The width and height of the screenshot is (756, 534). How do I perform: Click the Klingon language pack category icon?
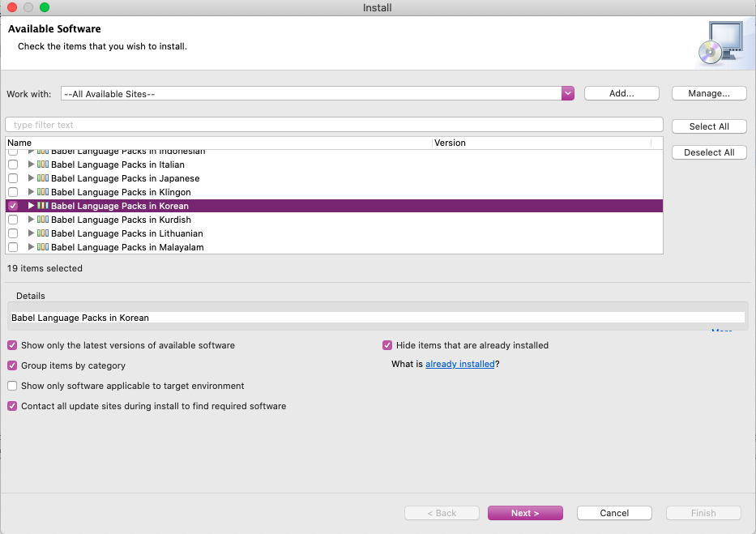(x=43, y=192)
